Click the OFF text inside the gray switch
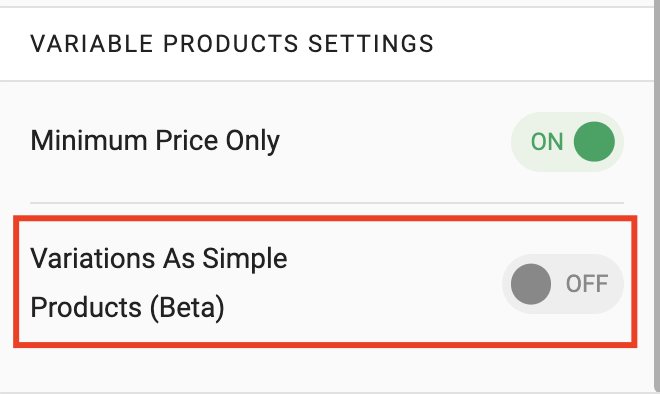The height and width of the screenshot is (394, 660). coord(587,284)
